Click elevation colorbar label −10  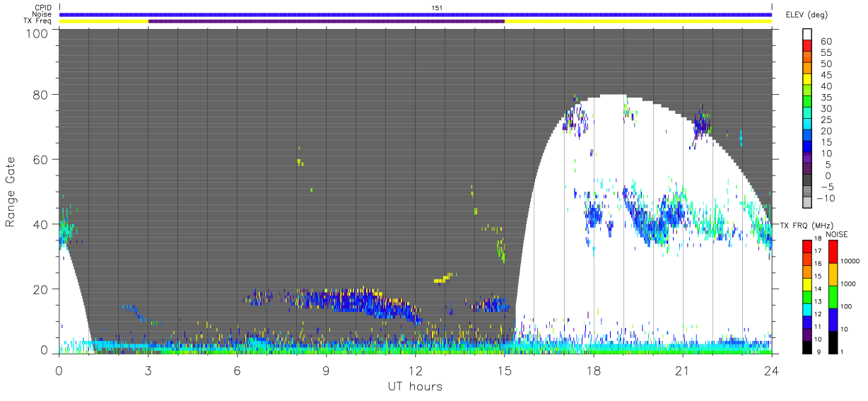pos(828,198)
